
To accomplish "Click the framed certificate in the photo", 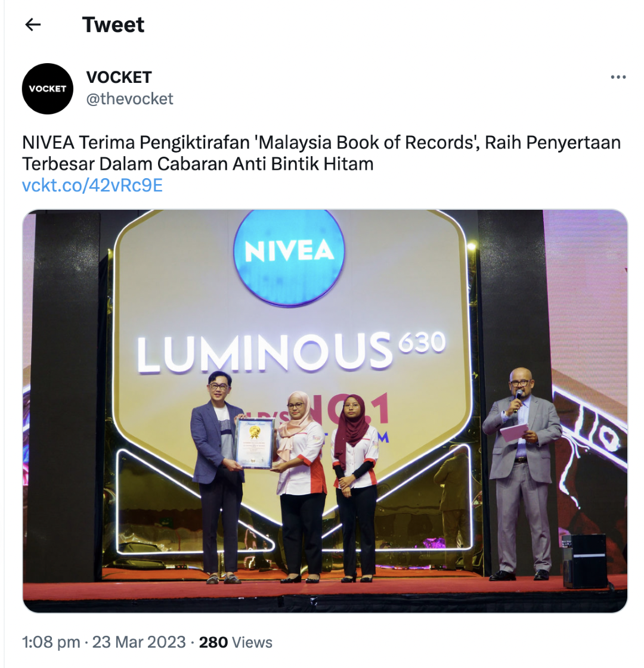I will click(x=255, y=443).
